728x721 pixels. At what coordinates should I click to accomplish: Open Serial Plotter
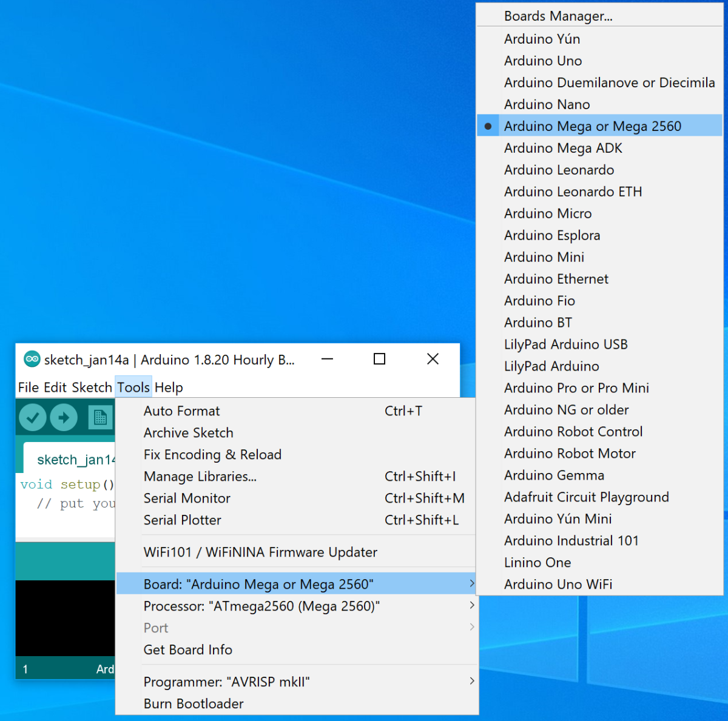point(297,520)
